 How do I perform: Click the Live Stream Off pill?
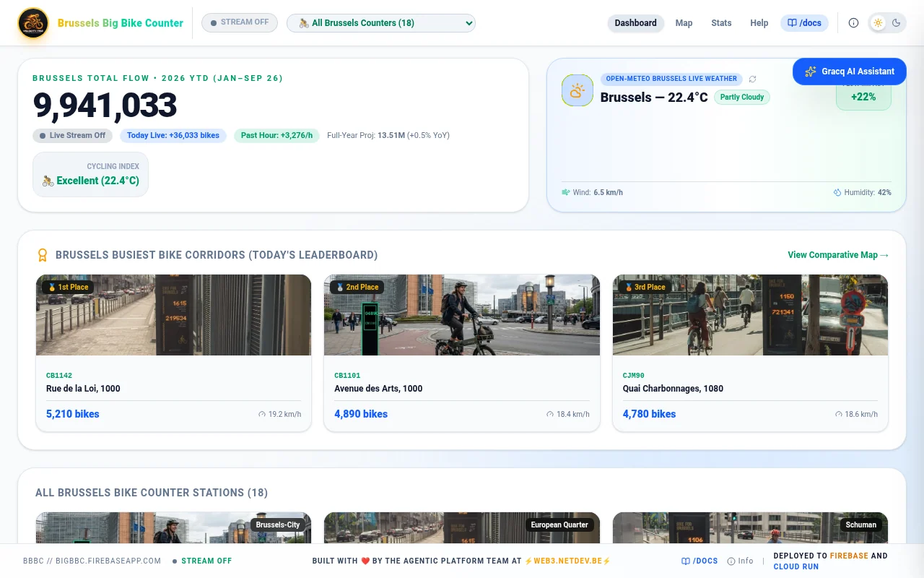click(72, 136)
